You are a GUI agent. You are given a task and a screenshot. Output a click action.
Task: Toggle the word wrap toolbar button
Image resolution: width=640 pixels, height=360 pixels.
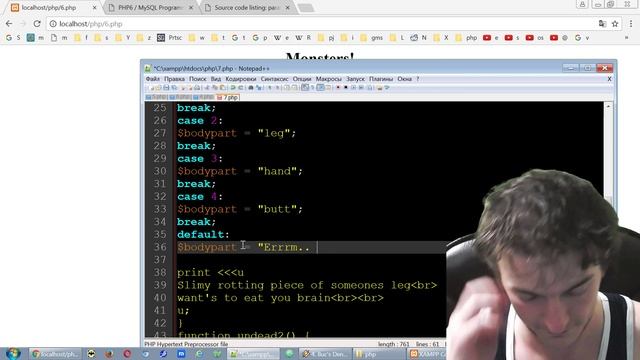[305, 88]
